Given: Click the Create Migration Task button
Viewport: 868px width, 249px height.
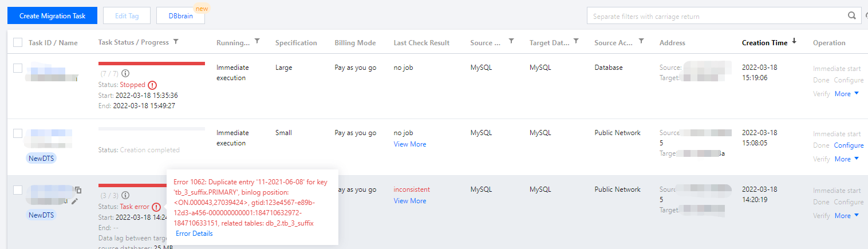Looking at the screenshot, I should point(52,16).
